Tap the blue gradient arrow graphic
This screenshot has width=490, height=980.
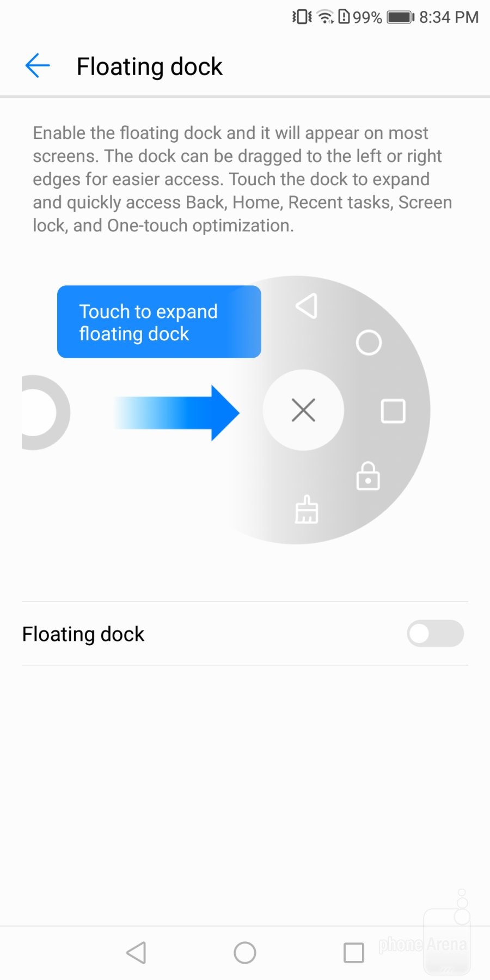(177, 413)
